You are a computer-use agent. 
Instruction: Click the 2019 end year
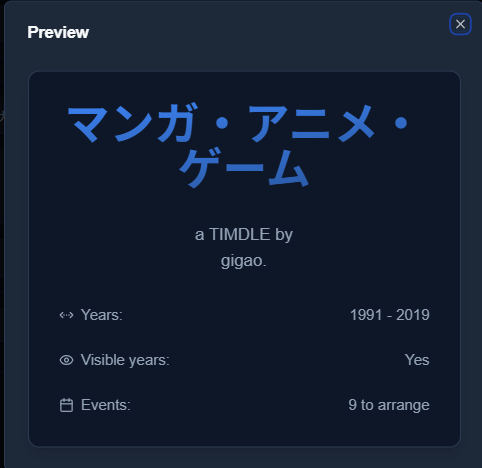[x=413, y=315]
